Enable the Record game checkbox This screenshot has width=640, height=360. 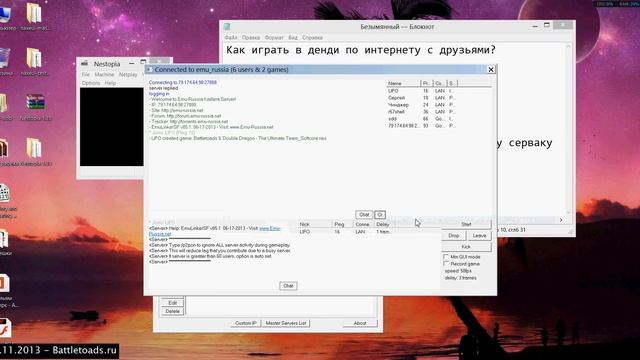[446, 264]
